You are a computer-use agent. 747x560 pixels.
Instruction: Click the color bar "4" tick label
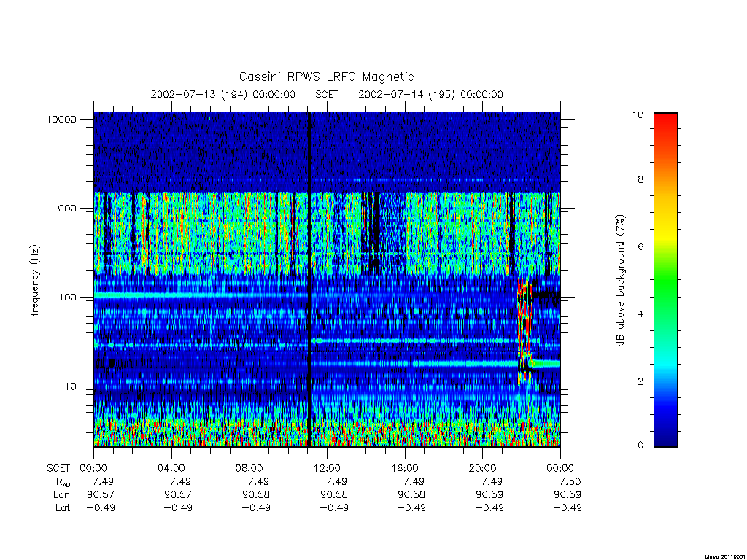point(640,314)
